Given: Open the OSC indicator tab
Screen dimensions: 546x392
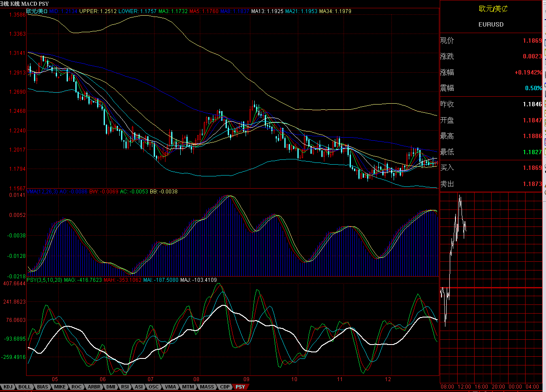Looking at the screenshot, I should 154,387.
